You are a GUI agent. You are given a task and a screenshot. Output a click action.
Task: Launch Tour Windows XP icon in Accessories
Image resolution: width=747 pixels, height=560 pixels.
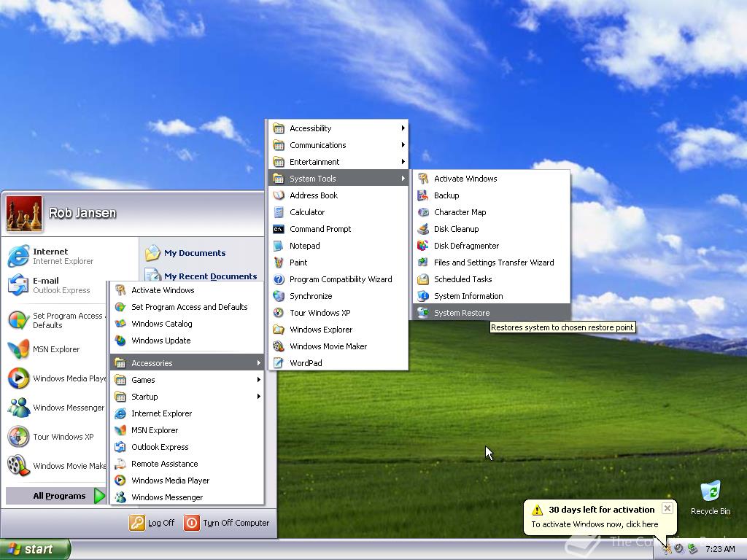click(x=279, y=312)
